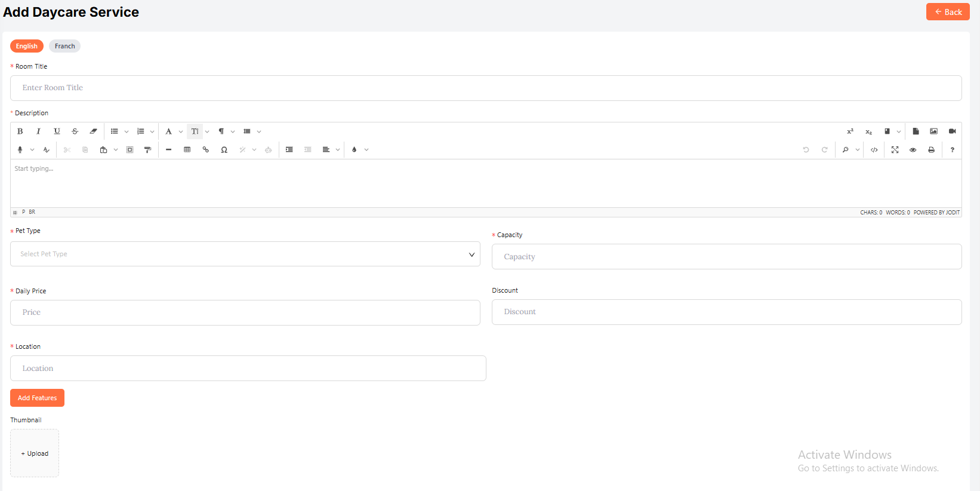Go back using the Back button
Screen dimensions: 980x491
pos(947,12)
